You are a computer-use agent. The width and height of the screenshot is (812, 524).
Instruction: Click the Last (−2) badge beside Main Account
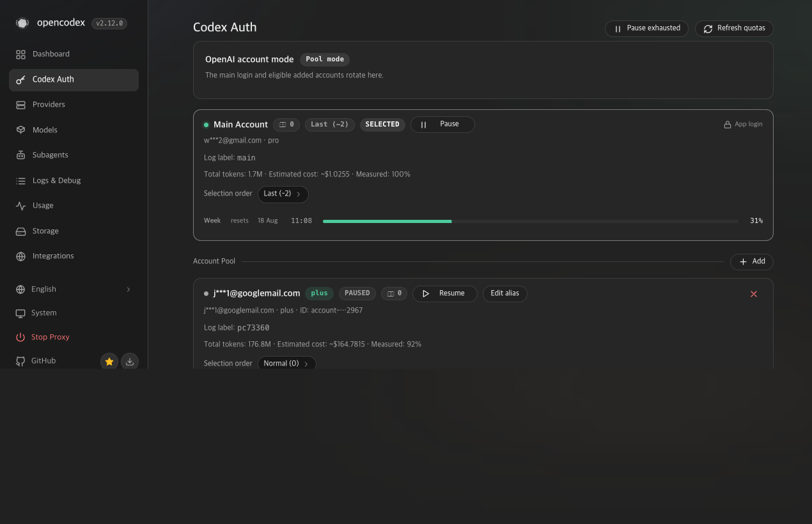(330, 125)
